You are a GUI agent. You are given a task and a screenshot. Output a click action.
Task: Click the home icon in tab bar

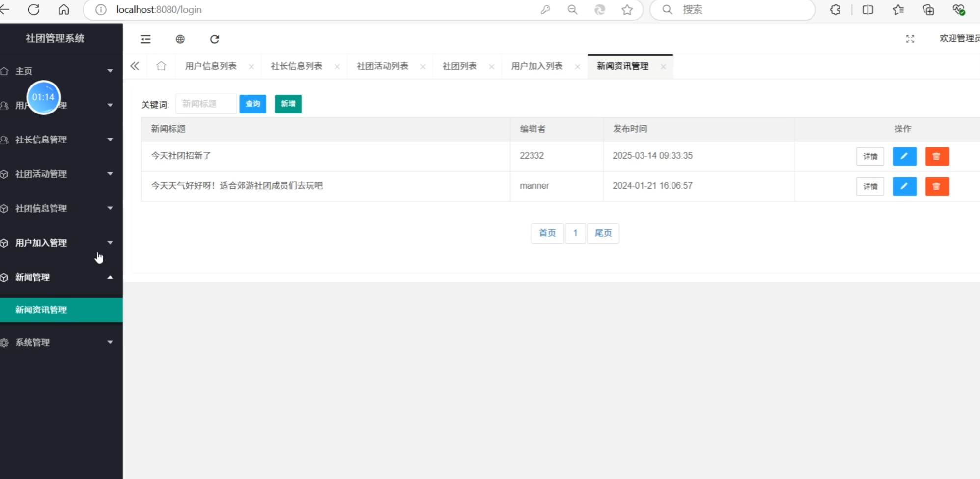[x=161, y=66]
